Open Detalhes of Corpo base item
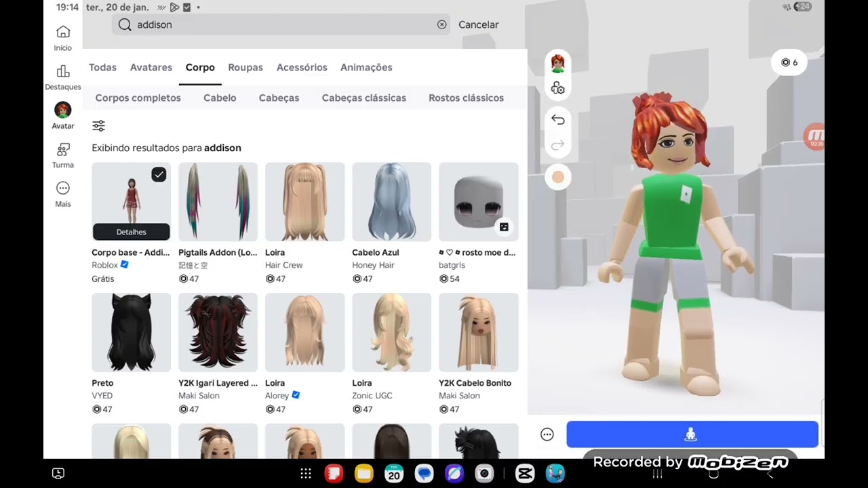The image size is (868, 488). (132, 232)
